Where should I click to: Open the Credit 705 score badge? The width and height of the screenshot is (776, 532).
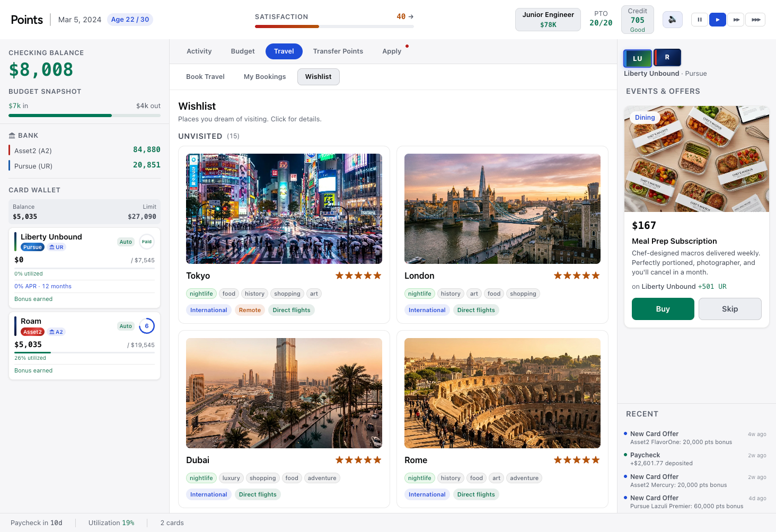click(x=637, y=19)
